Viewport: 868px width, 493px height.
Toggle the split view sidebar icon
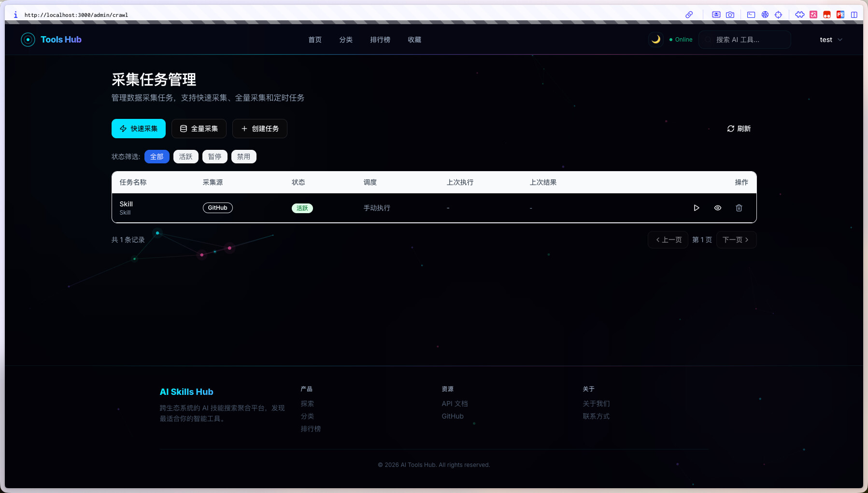click(854, 14)
